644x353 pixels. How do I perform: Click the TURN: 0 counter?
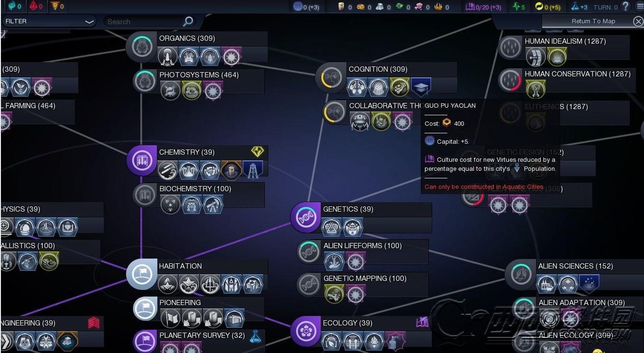[x=606, y=7]
